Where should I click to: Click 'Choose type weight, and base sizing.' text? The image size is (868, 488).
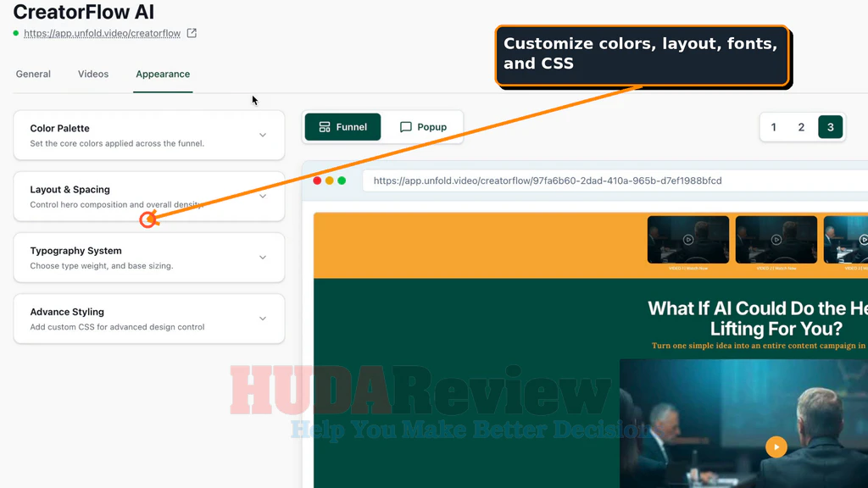pos(102,266)
